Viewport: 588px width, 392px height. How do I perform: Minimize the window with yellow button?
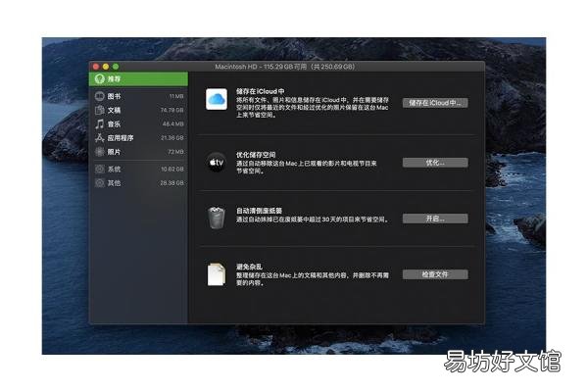[106, 67]
